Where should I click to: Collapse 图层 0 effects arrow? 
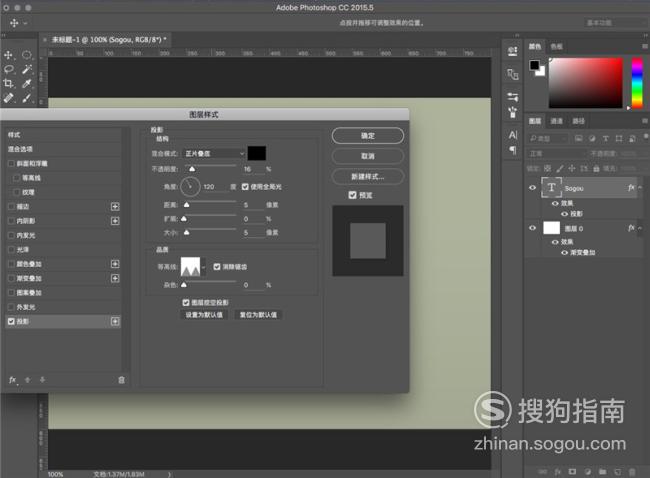point(640,228)
